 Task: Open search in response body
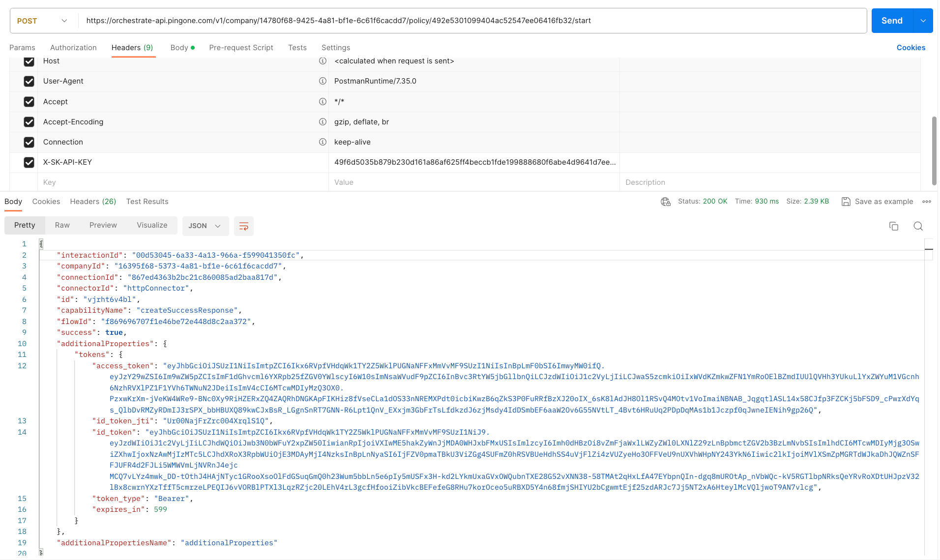(918, 226)
